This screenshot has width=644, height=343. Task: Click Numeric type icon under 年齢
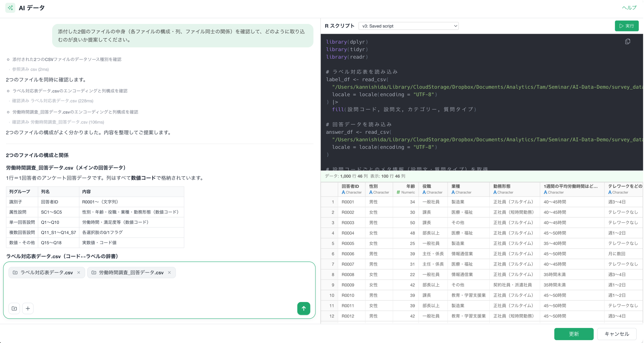tap(398, 192)
